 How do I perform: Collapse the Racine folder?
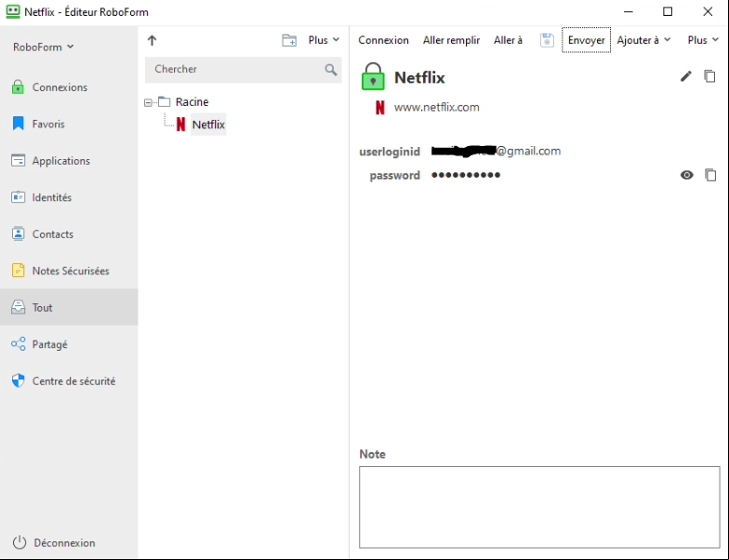tap(149, 102)
